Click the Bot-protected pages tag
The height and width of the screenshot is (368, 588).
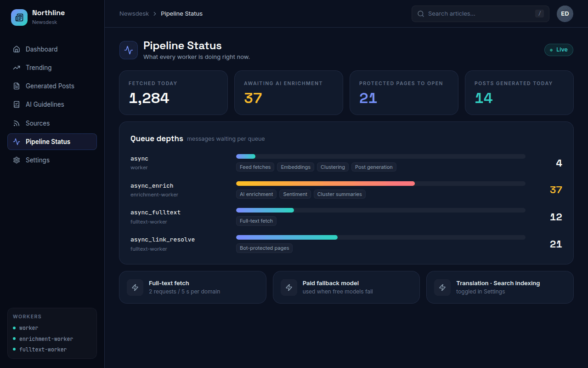click(x=264, y=248)
